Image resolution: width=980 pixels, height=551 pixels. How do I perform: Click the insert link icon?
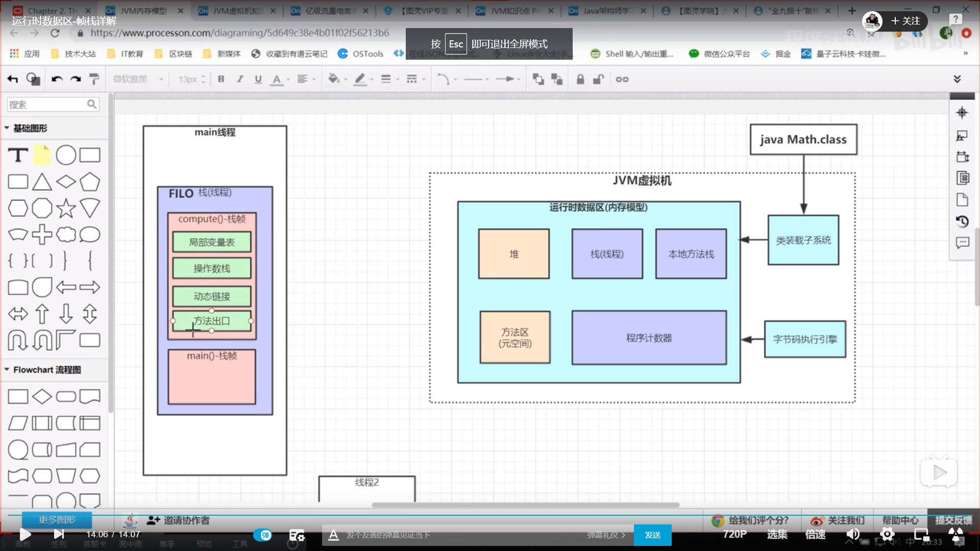pyautogui.click(x=622, y=79)
